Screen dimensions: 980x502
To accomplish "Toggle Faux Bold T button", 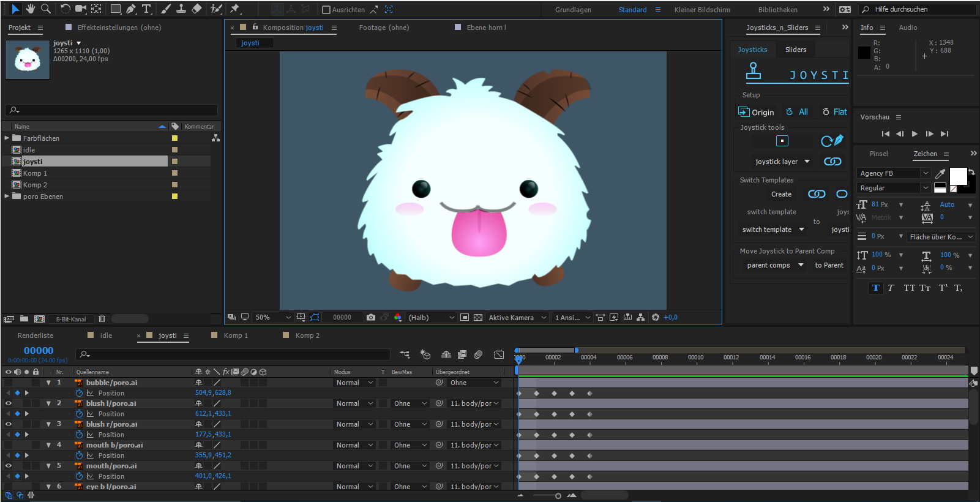I will tap(876, 288).
